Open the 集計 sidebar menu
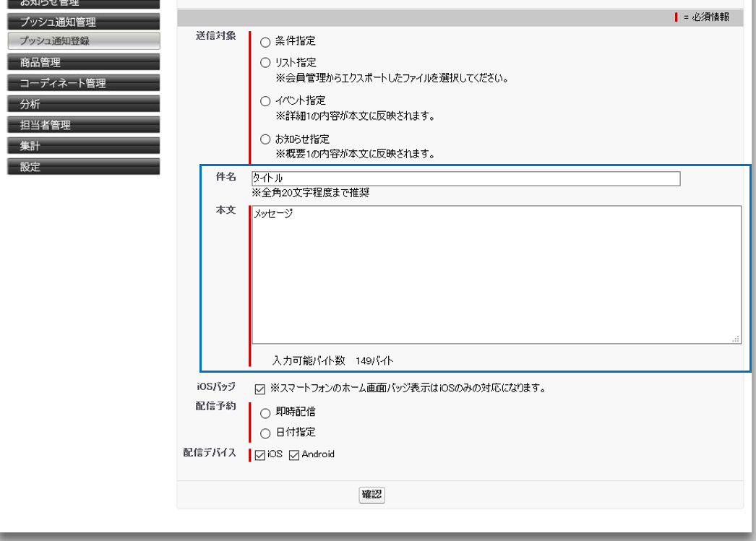The width and height of the screenshot is (756, 541). click(83, 146)
